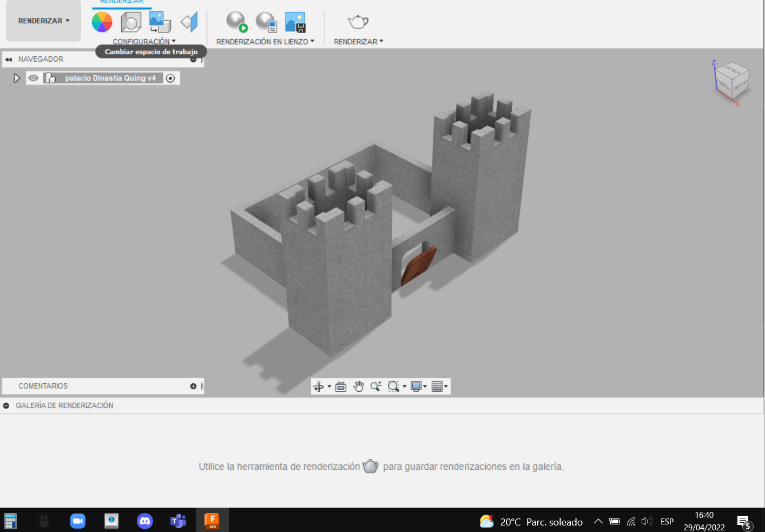
Task: Select the Pan hand tool
Action: pyautogui.click(x=358, y=386)
